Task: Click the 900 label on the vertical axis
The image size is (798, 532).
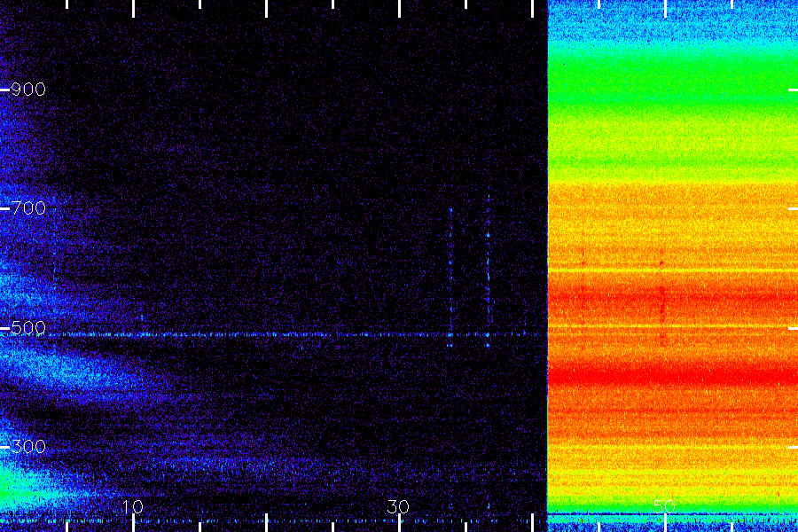Action: coord(28,90)
